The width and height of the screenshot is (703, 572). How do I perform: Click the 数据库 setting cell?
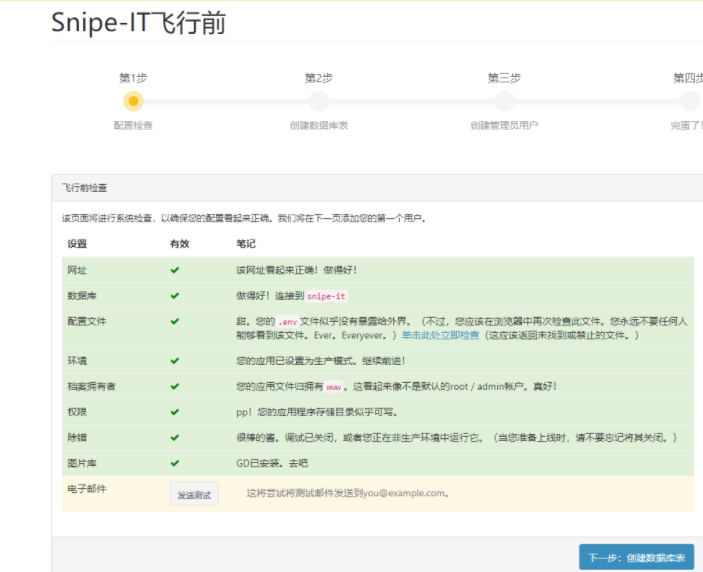(82, 295)
